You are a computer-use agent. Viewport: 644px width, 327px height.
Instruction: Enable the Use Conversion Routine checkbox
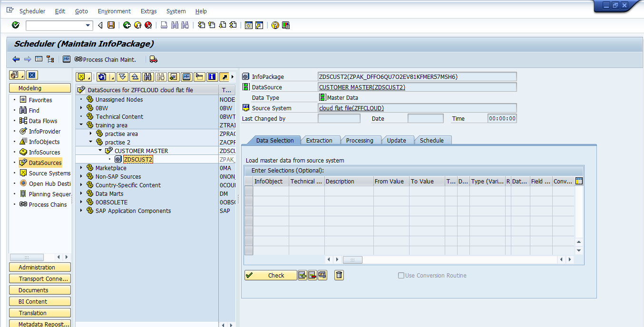401,275
